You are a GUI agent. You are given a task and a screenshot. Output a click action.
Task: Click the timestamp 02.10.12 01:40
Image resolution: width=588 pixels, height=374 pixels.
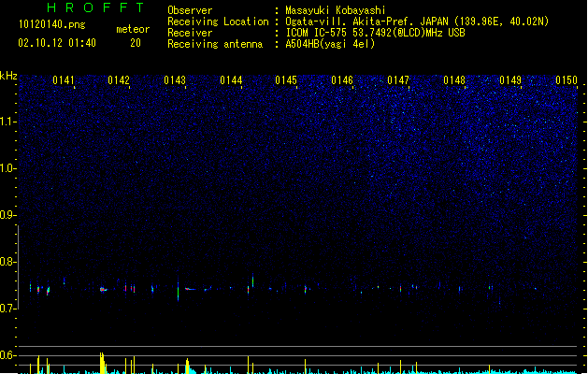57,43
